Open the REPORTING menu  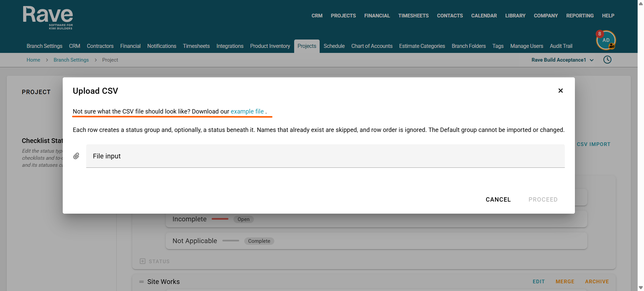[x=580, y=16]
